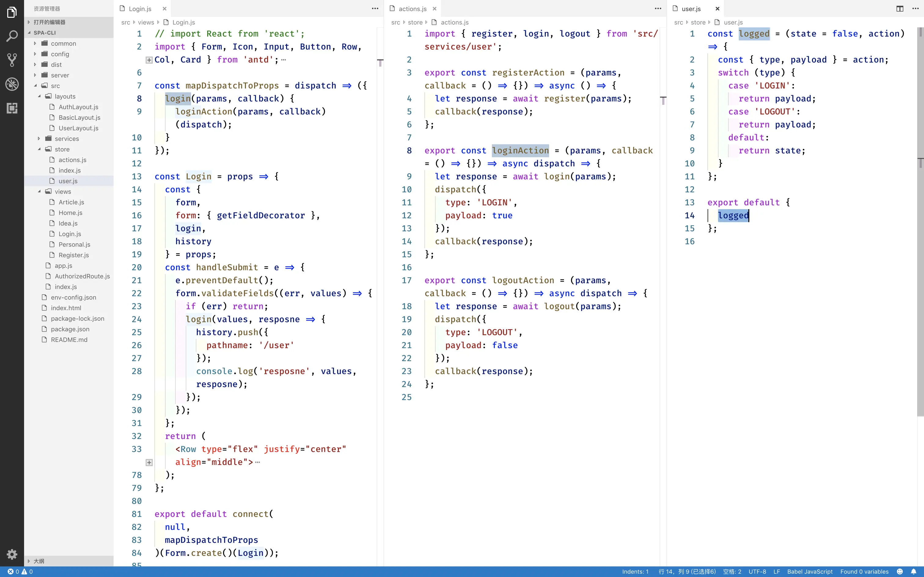Open the Extensions view icon
The image size is (924, 577).
[12, 108]
